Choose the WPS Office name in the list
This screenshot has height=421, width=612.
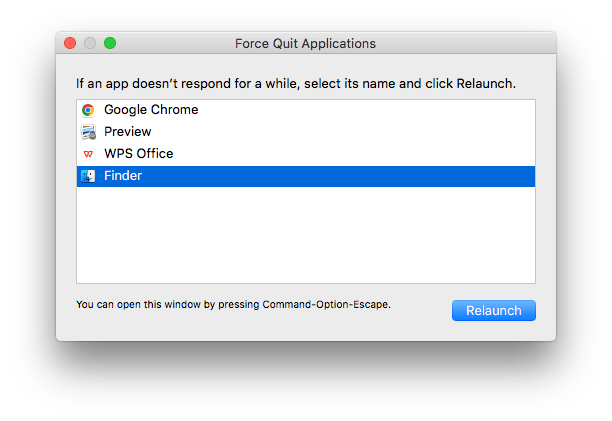139,154
